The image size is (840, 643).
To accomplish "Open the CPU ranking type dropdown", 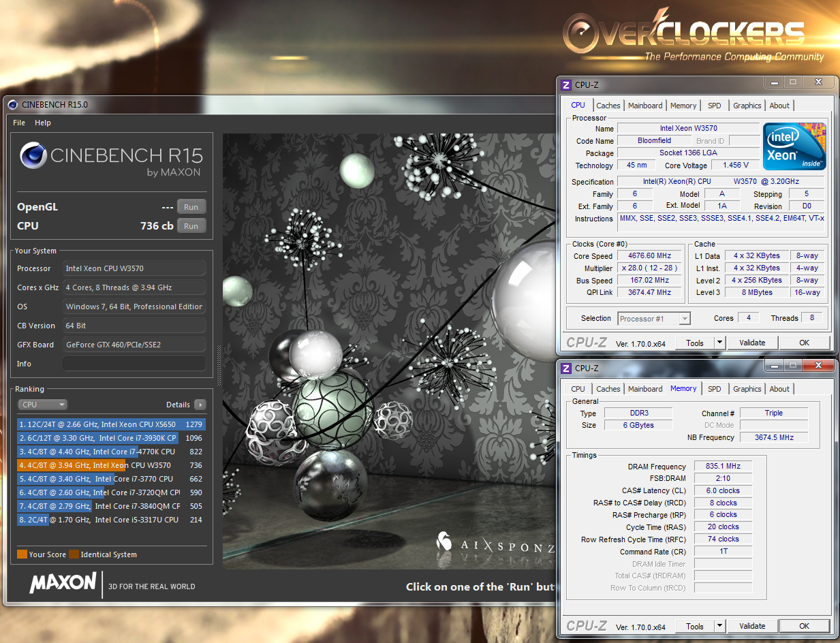I will tap(42, 405).
